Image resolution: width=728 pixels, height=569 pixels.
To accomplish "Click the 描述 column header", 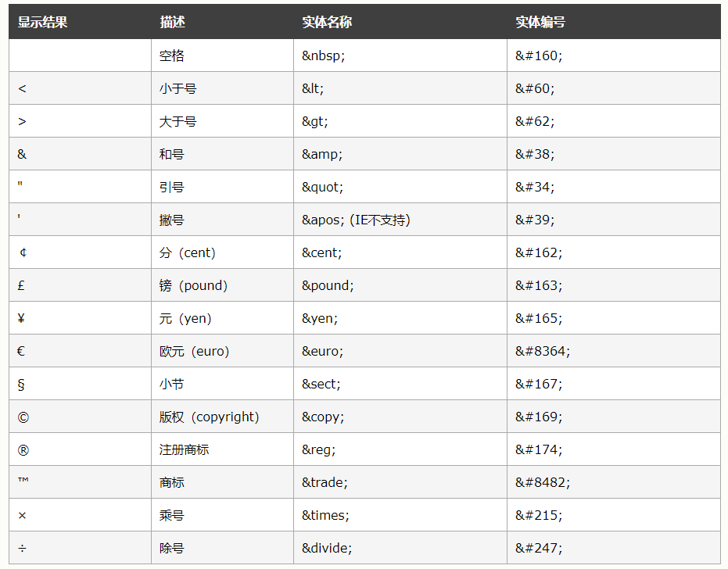I will coord(172,22).
